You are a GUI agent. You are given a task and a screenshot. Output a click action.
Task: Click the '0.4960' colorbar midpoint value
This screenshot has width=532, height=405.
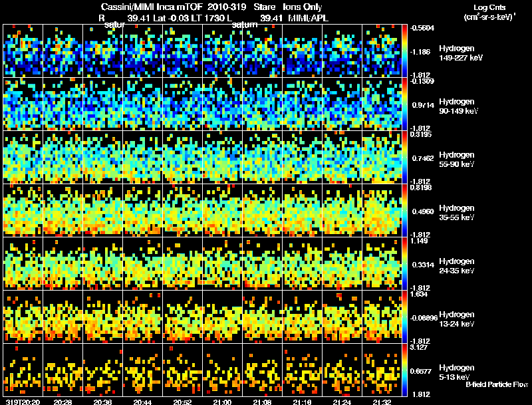coord(423,211)
